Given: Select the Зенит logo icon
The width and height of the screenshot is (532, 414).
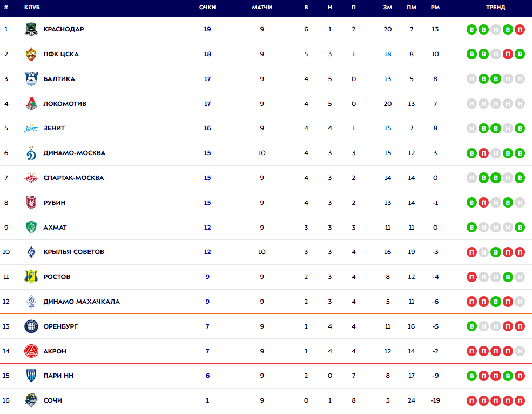Looking at the screenshot, I should click(31, 129).
